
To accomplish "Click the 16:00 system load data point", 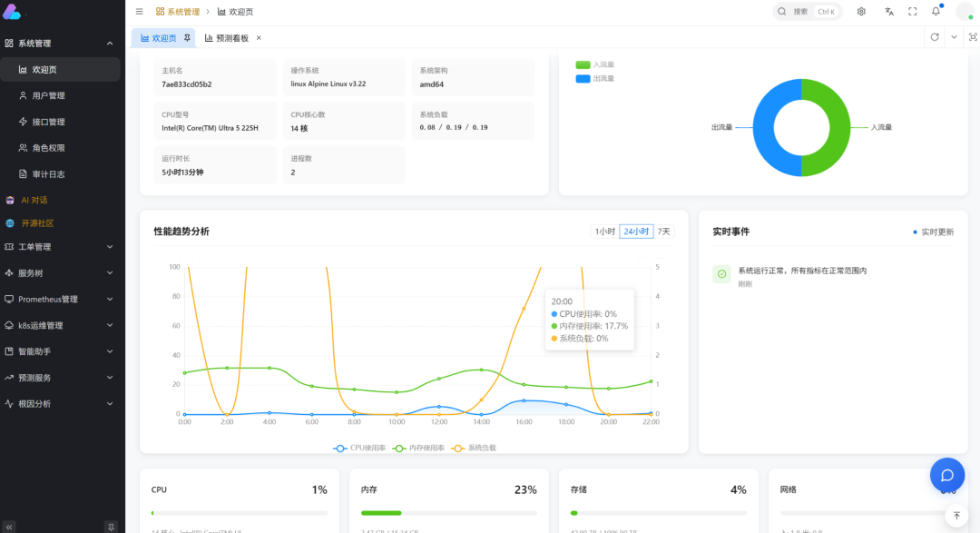I will 524,309.
